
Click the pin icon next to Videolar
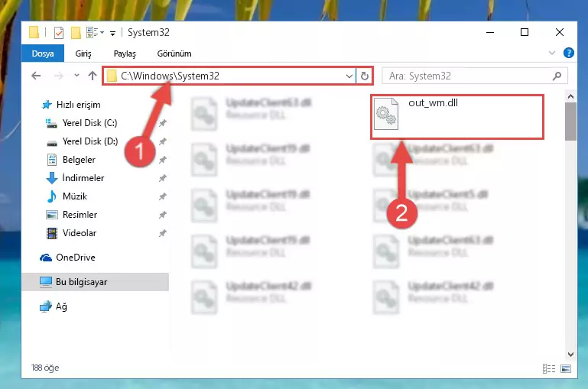162,233
